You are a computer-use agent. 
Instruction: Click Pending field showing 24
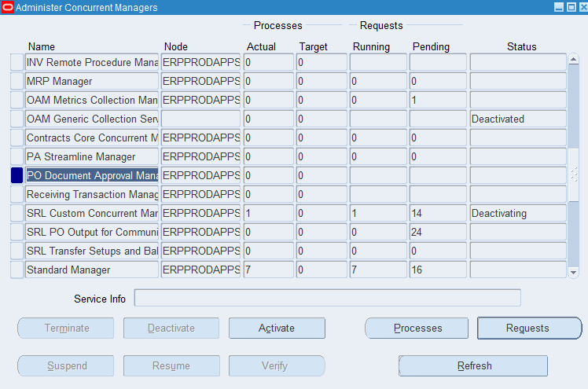(x=438, y=233)
